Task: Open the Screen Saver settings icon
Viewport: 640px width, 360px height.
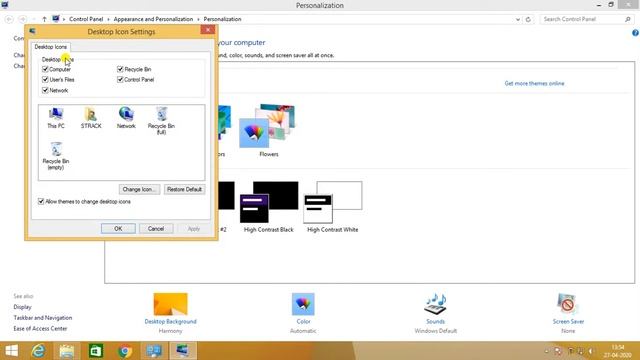Action: [x=568, y=304]
